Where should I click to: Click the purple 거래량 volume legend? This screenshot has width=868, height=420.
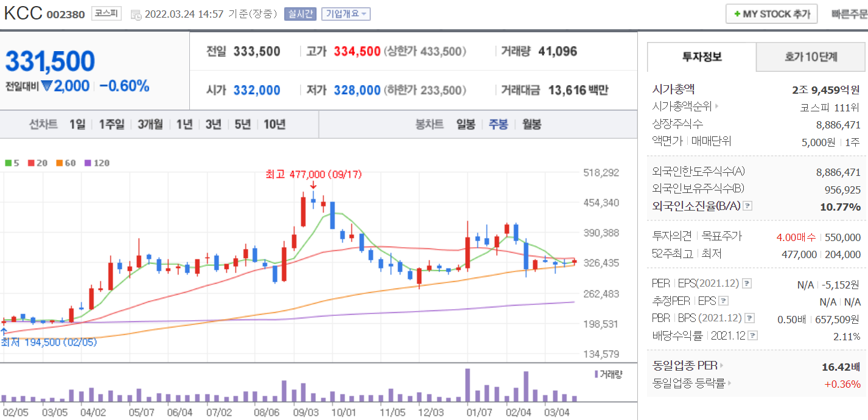609,374
